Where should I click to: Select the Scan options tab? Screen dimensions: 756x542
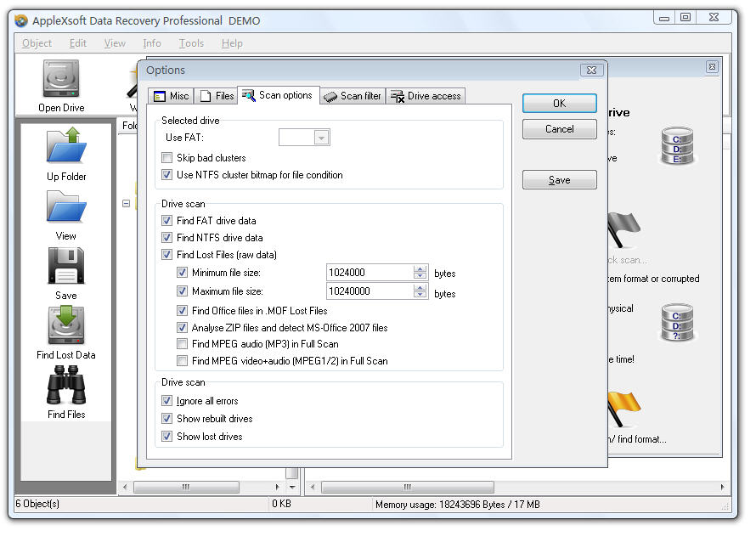point(278,95)
